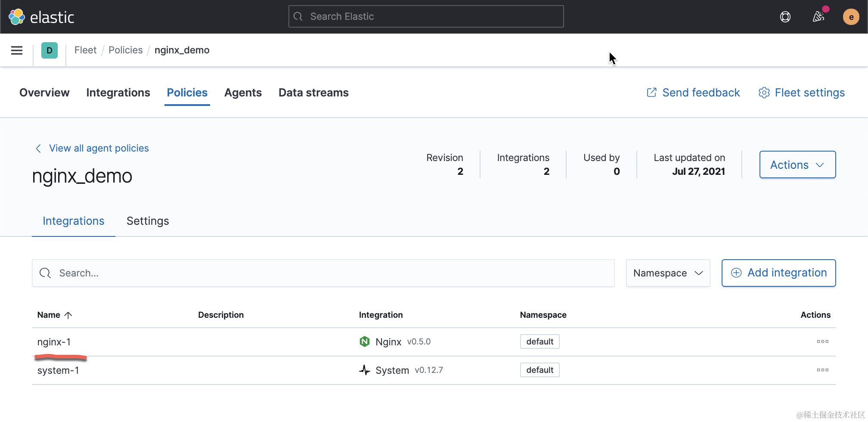The height and width of the screenshot is (422, 868).
Task: Switch to Data streams tab
Action: [x=313, y=93]
